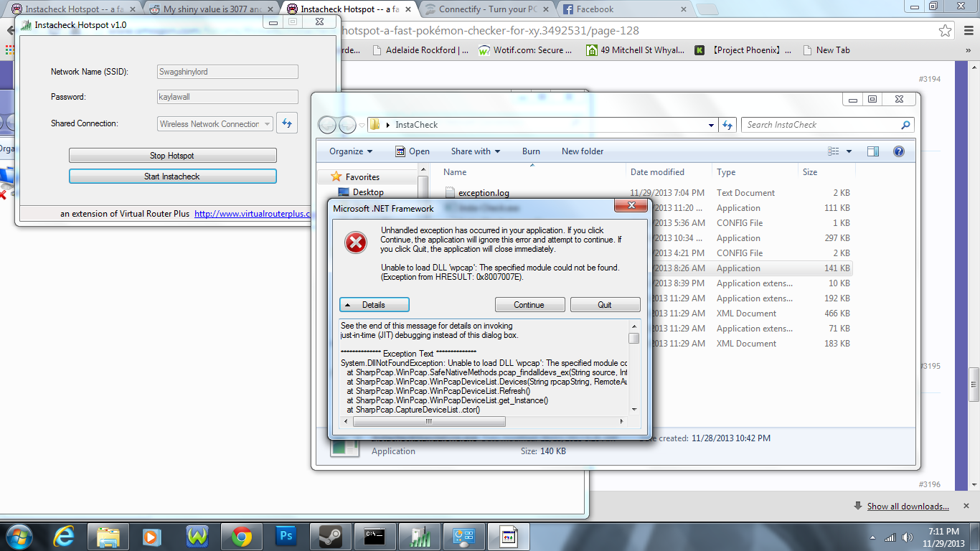Click the Change your view icon

[x=834, y=151]
